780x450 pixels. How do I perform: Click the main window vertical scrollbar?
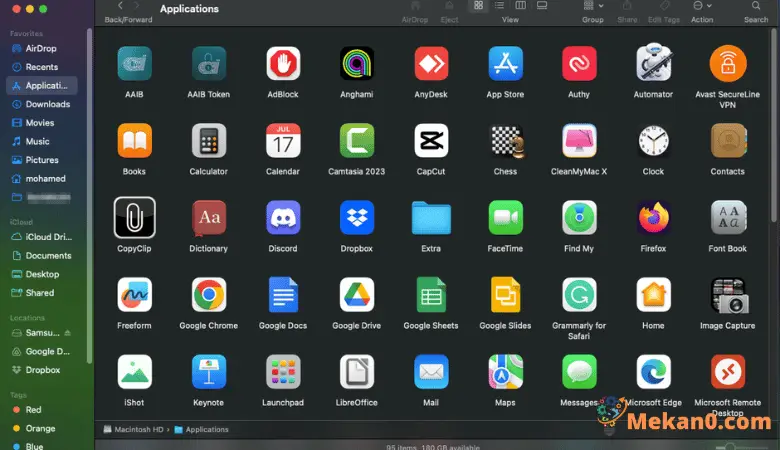[x=774, y=124]
